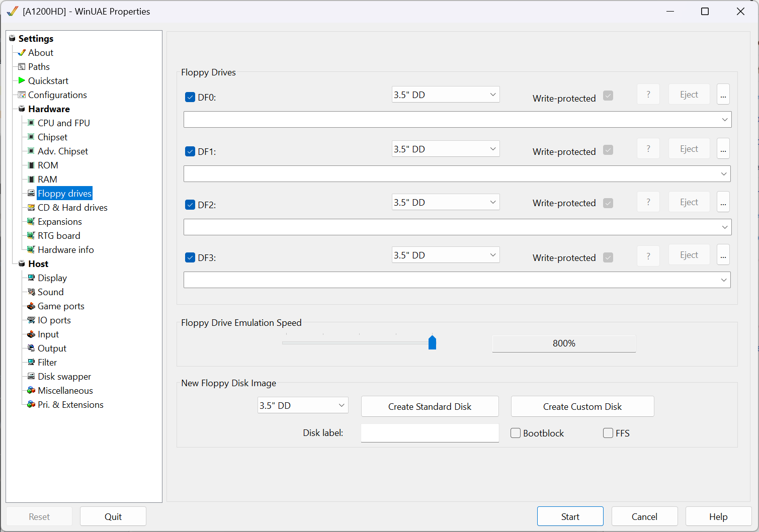Image resolution: width=759 pixels, height=532 pixels.
Task: Click the Game ports joystick icon
Action: pos(31,306)
